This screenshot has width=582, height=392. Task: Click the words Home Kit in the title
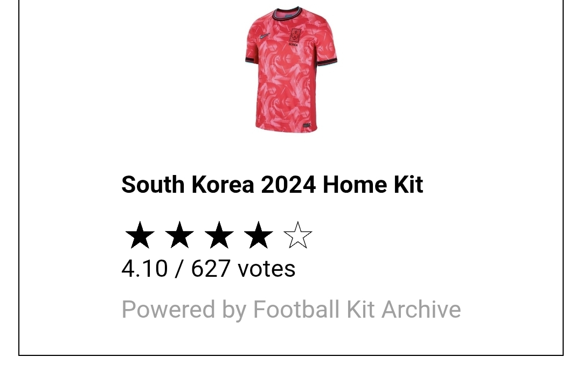[373, 184]
